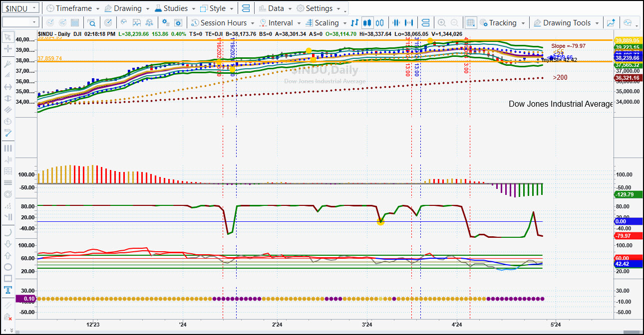Click the orange 39,889.05 price label
Viewport: 644px width, 335px height.
[x=628, y=40]
